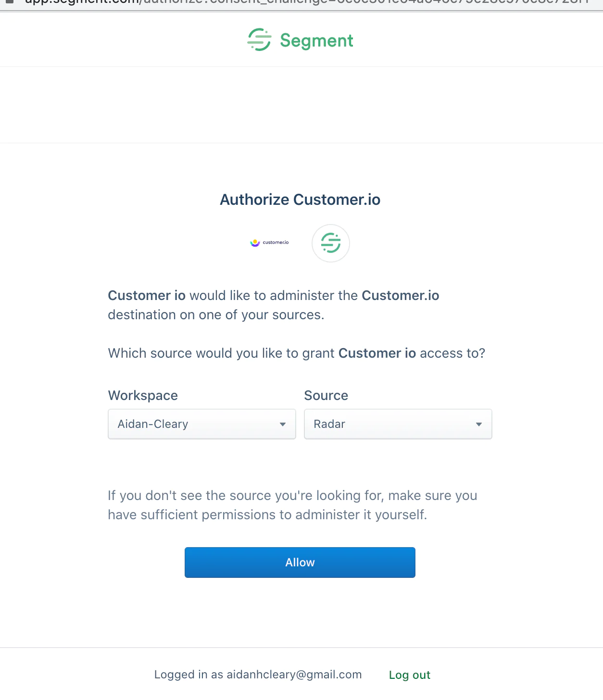Click the green Segment S symbol in header
This screenshot has height=700, width=603.
point(258,40)
